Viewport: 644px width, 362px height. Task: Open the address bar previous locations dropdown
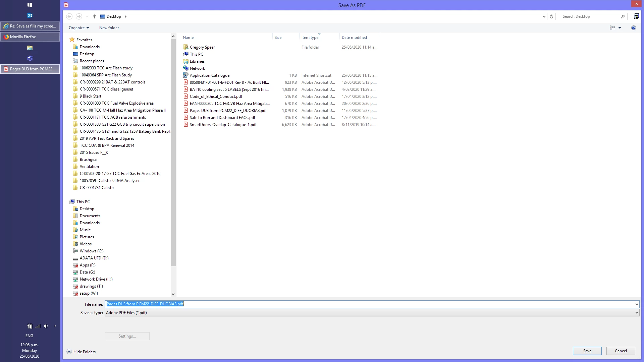[544, 16]
